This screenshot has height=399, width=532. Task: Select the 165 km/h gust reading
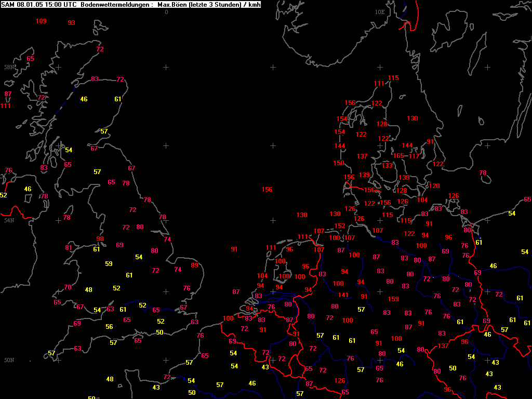tap(398, 156)
